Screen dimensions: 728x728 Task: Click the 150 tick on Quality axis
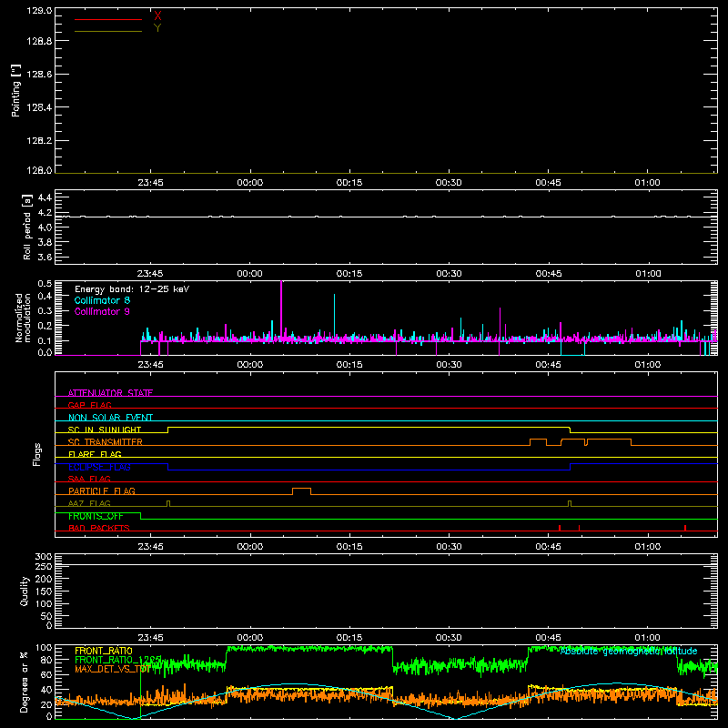[44, 591]
